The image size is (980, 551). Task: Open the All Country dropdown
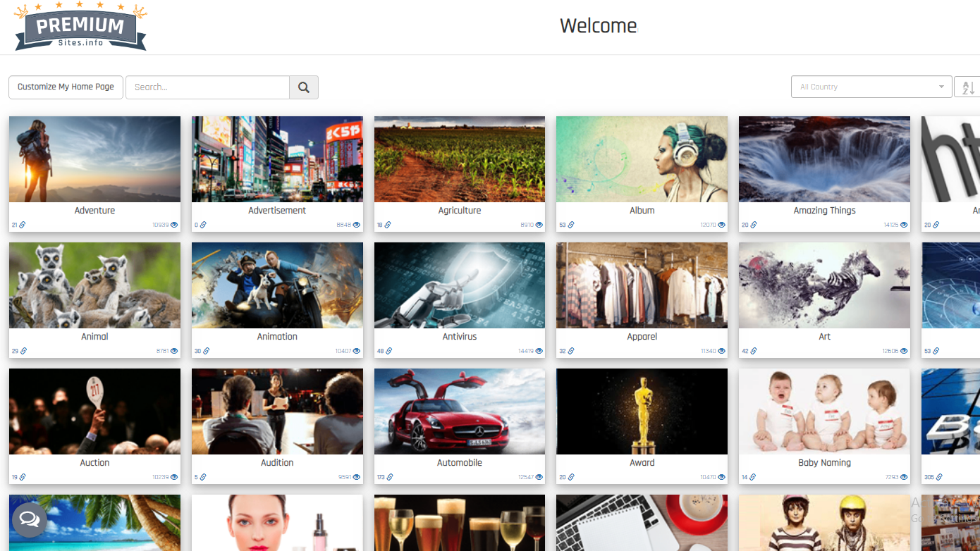pyautogui.click(x=872, y=87)
